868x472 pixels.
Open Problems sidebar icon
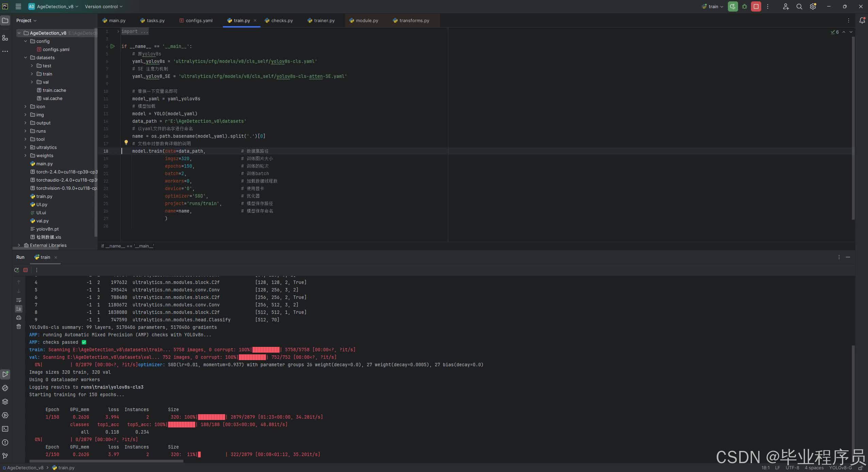click(5, 442)
